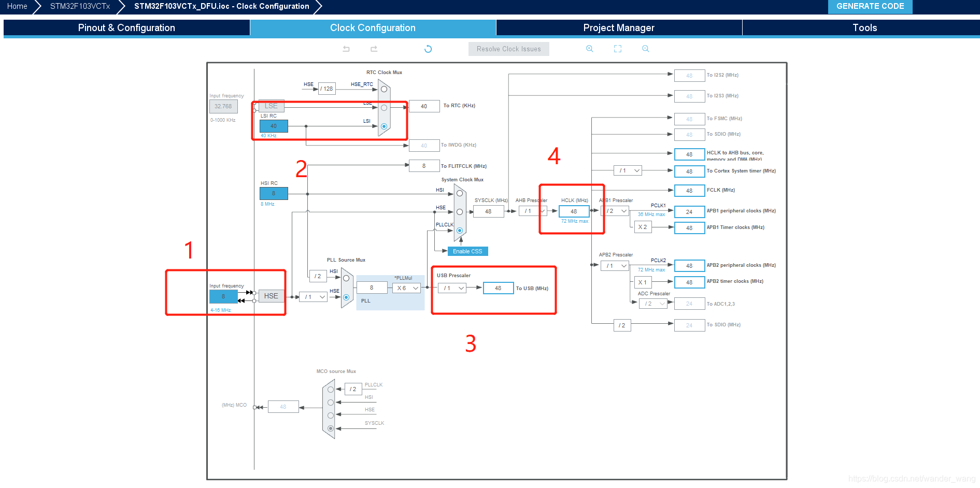Screen dimensions: 980x488
Task: Click LSE input frequency 32.768 field
Action: (x=223, y=106)
